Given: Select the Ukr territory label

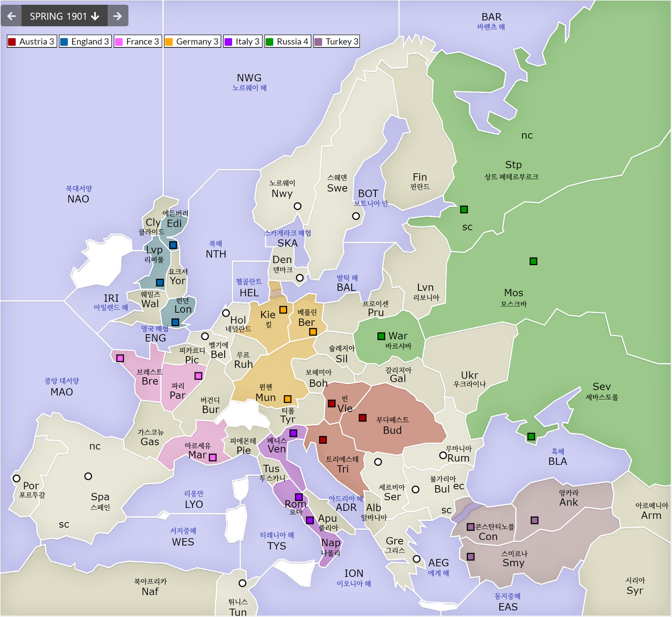Looking at the screenshot, I should pyautogui.click(x=469, y=375).
